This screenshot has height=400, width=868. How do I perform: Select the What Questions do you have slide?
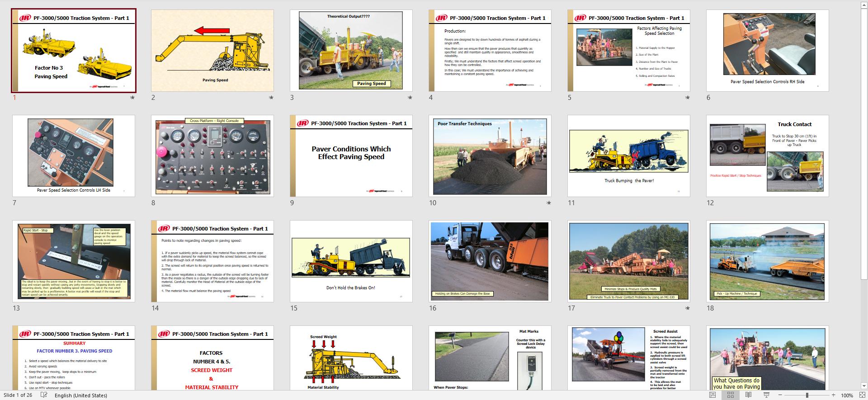tap(768, 358)
